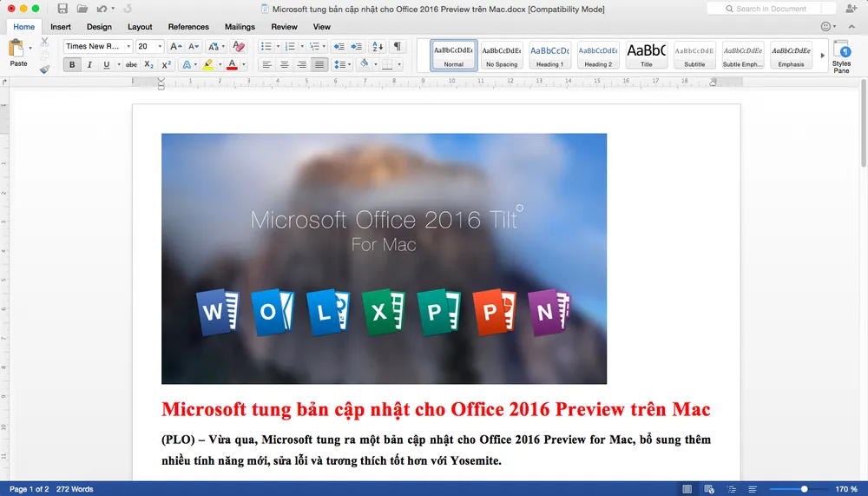Sort text with the A-Z icon
The height and width of the screenshot is (496, 868).
tap(378, 47)
